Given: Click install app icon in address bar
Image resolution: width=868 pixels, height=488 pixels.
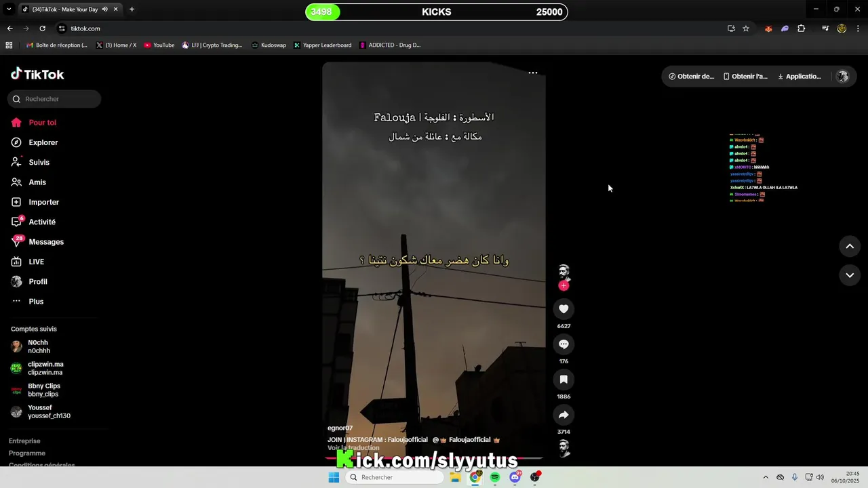Looking at the screenshot, I should point(731,28).
